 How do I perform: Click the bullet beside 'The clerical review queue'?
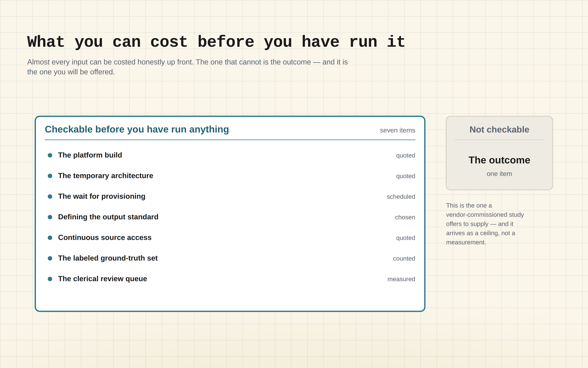50,279
